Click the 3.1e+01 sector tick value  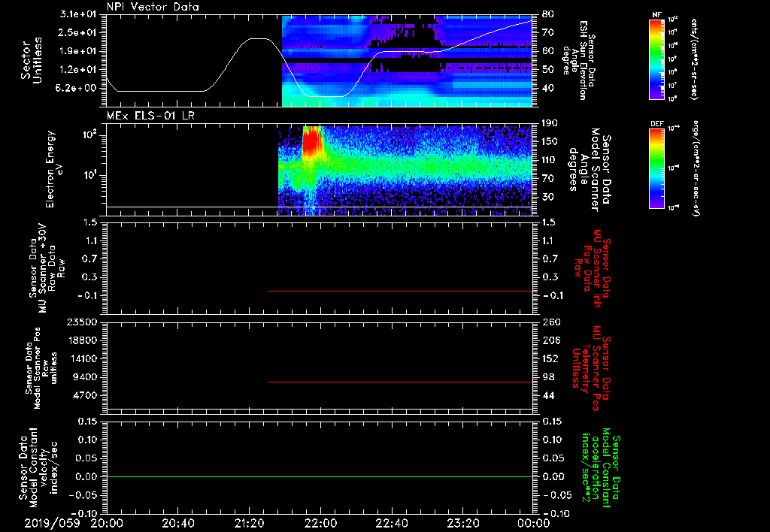tap(78, 14)
